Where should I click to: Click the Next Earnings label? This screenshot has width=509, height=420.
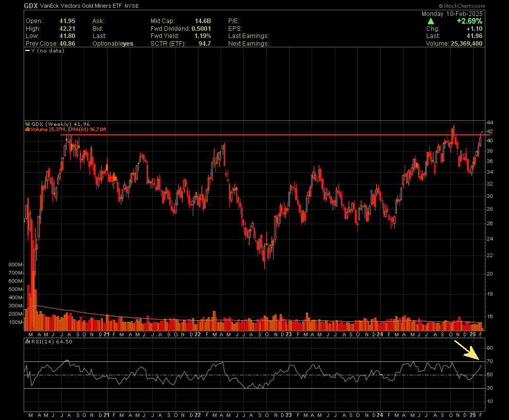pos(249,44)
